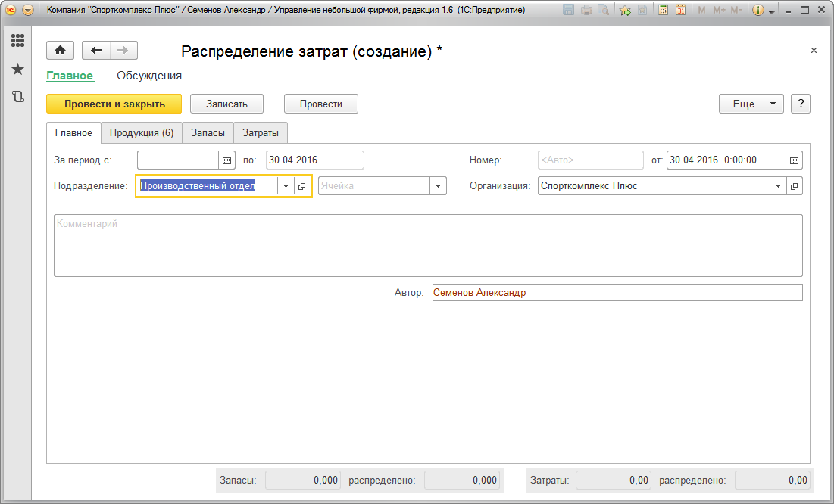
Task: Click the period end date field 30.04.2016
Action: click(x=315, y=160)
